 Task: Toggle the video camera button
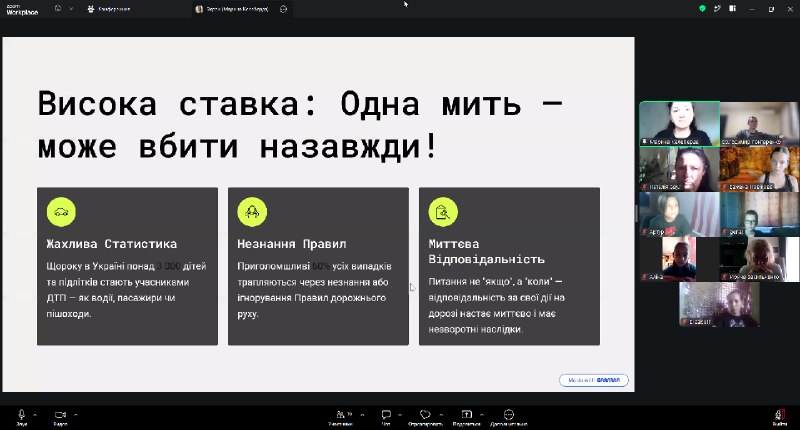pyautogui.click(x=60, y=415)
